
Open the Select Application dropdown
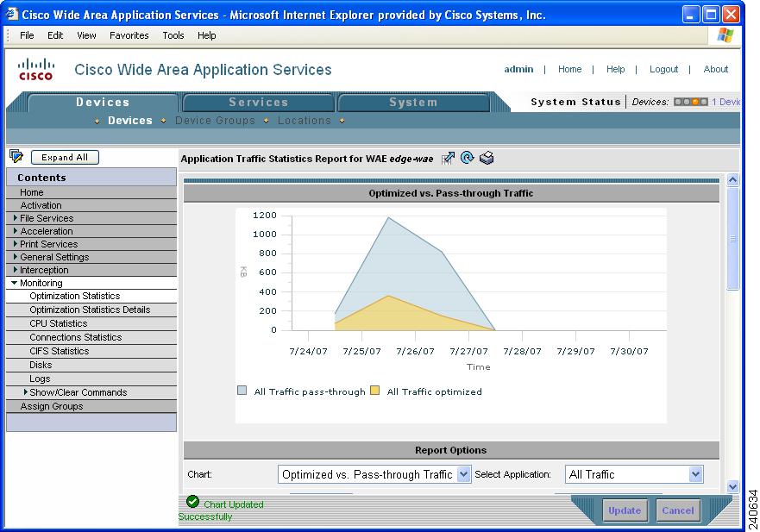[696, 474]
